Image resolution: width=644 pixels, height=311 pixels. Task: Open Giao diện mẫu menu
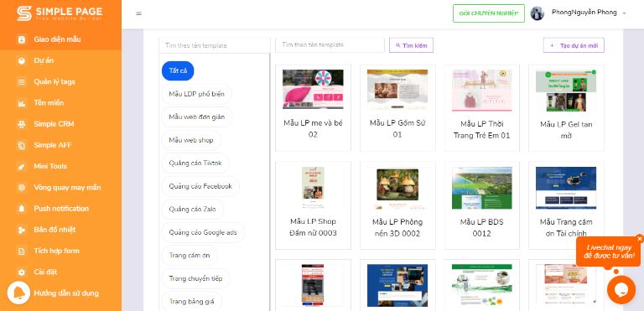tap(60, 39)
